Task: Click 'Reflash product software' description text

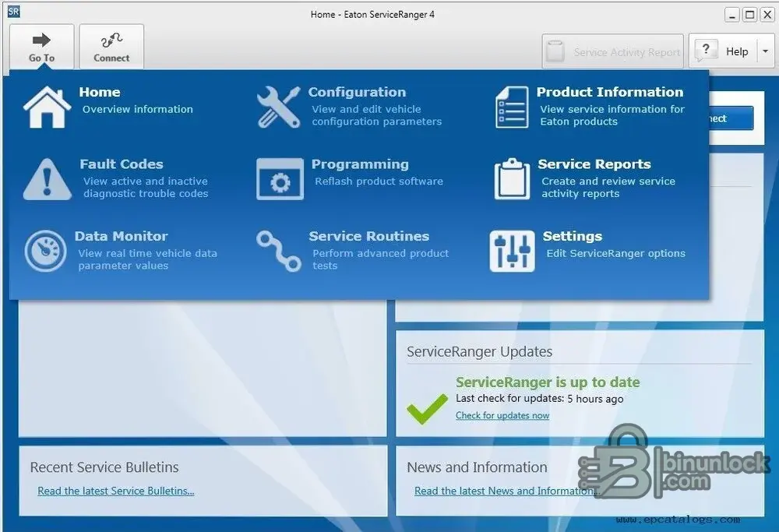Action: (x=379, y=181)
